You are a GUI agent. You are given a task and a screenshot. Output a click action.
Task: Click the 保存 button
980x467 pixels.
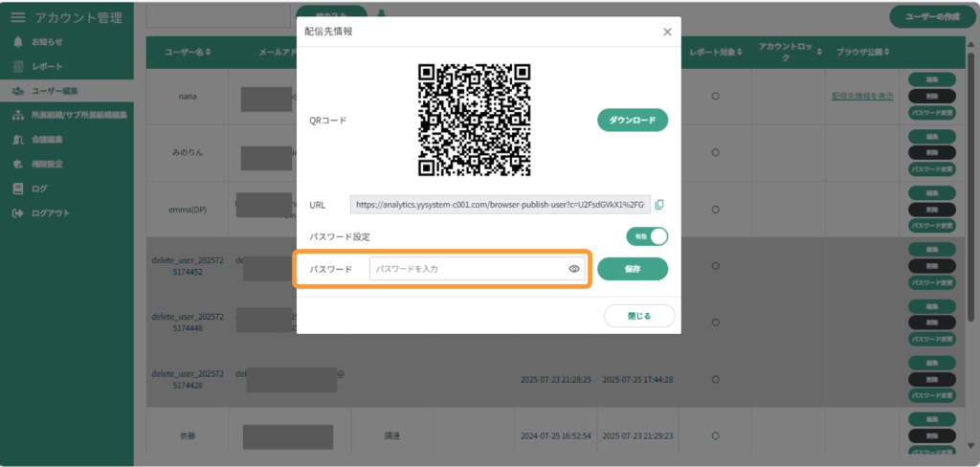633,269
